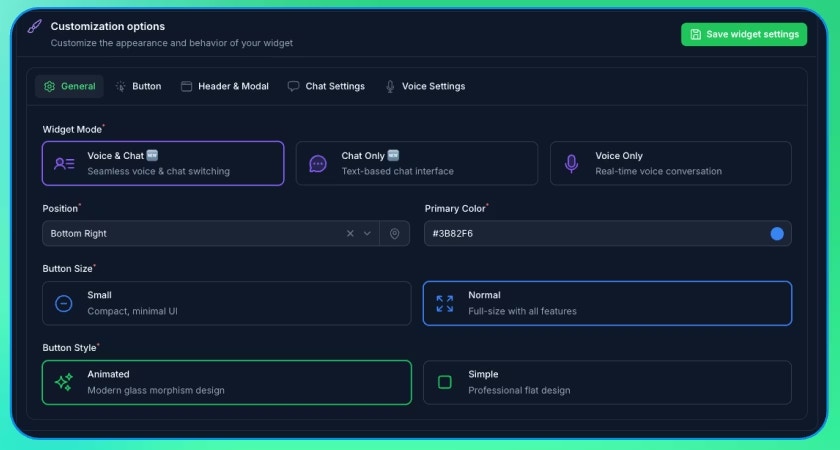Screen dimensions: 840x450
Task: Clear the Bottom Right position selection
Action: coord(350,234)
